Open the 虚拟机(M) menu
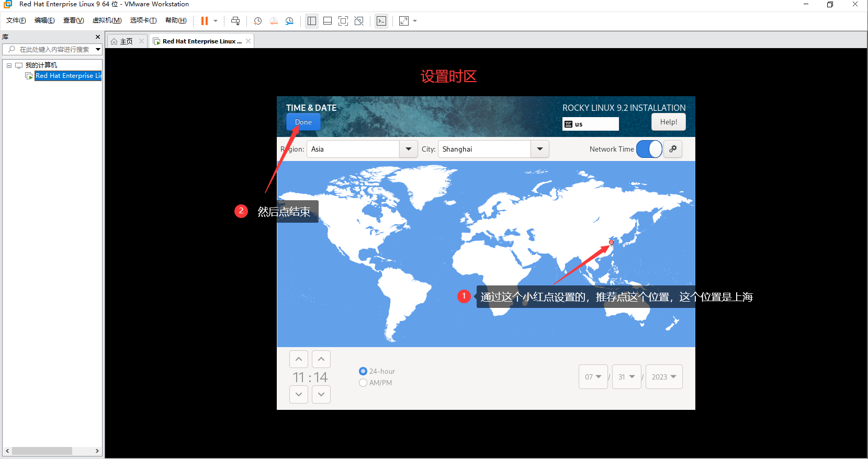The height and width of the screenshot is (459, 868). [107, 20]
